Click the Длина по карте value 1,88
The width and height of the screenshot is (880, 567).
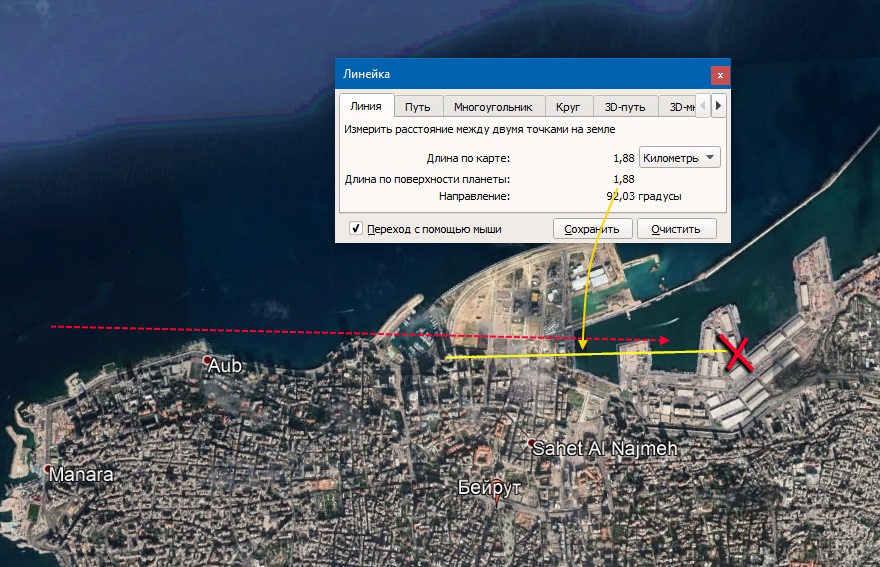click(x=624, y=158)
